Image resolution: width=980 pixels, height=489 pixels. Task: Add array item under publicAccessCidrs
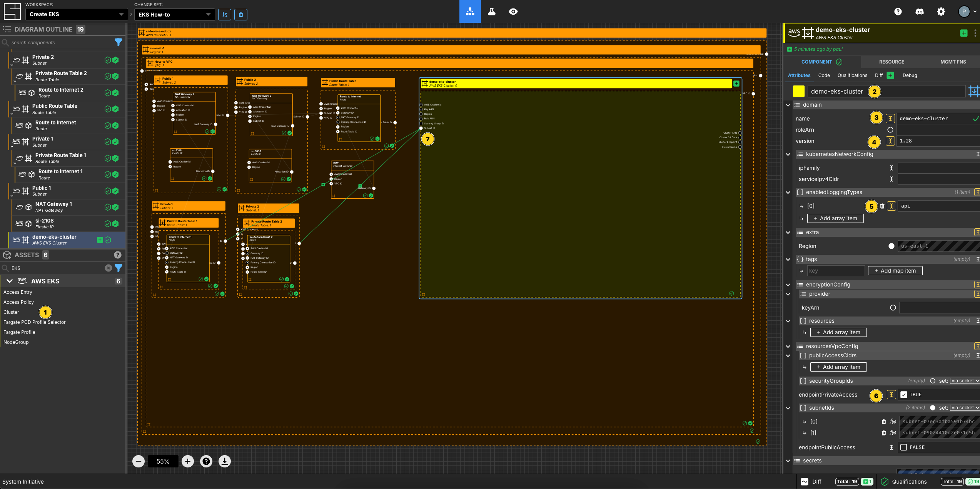(838, 367)
